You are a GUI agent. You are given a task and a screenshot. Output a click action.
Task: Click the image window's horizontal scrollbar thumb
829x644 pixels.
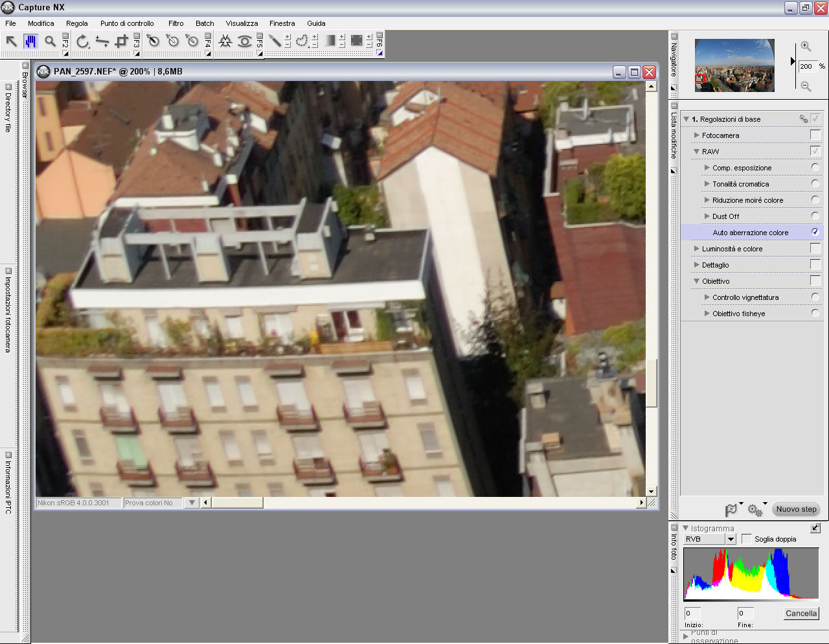pyautogui.click(x=237, y=503)
